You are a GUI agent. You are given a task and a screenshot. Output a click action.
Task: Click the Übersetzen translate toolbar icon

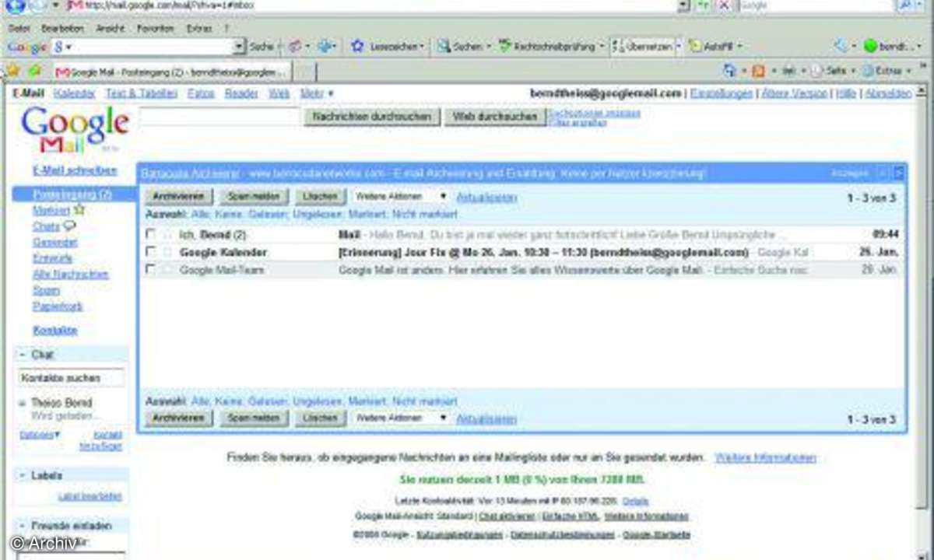pos(620,46)
